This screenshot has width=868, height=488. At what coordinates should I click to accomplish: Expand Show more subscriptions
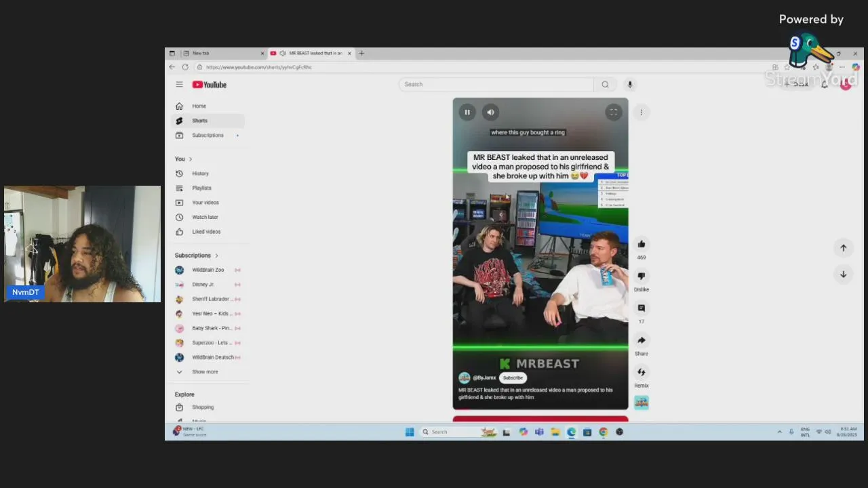(208, 372)
